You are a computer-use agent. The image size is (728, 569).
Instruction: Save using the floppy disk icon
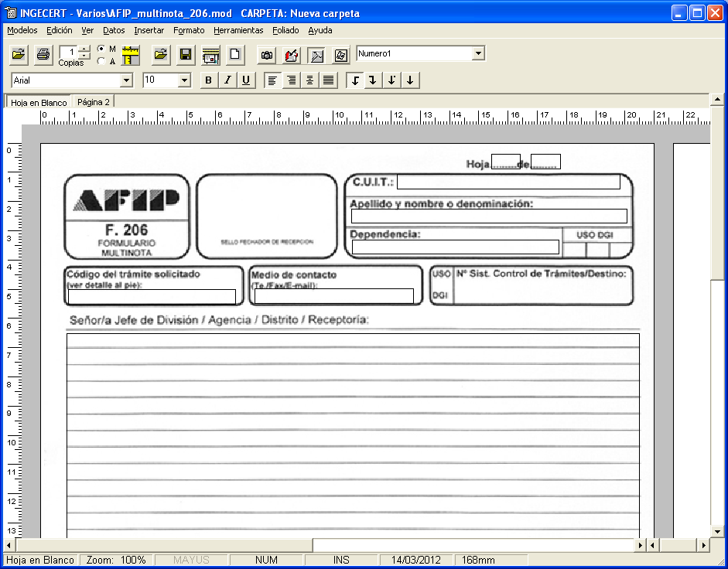(x=186, y=55)
